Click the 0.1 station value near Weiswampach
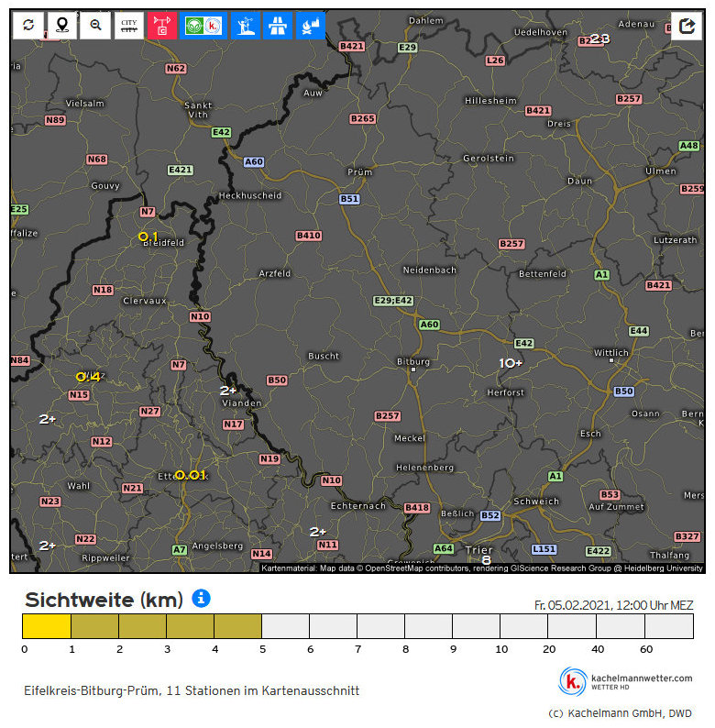The image size is (715, 728). (x=148, y=237)
